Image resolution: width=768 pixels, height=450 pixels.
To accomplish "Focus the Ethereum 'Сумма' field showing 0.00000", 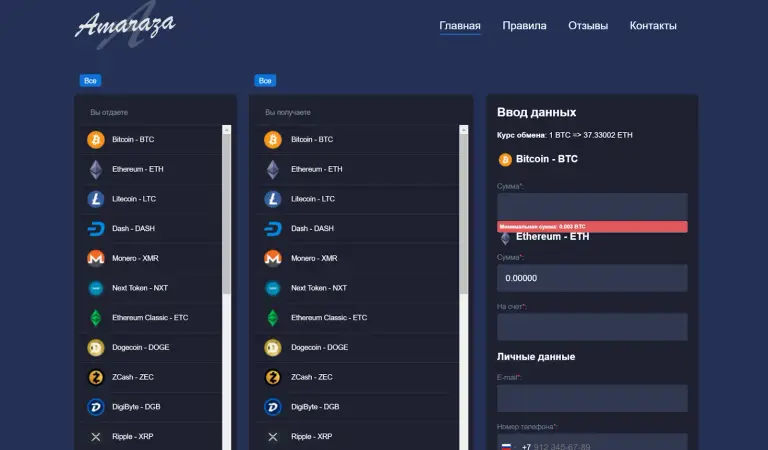I will click(x=592, y=278).
